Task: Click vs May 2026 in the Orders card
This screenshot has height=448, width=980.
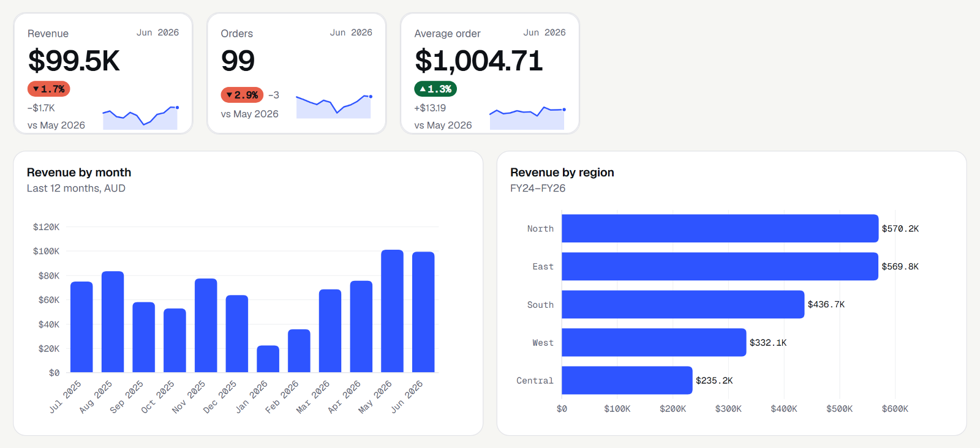Action: [250, 114]
